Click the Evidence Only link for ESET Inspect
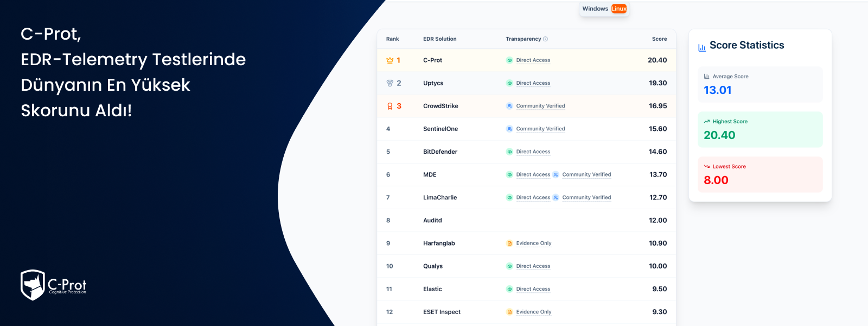 point(533,312)
